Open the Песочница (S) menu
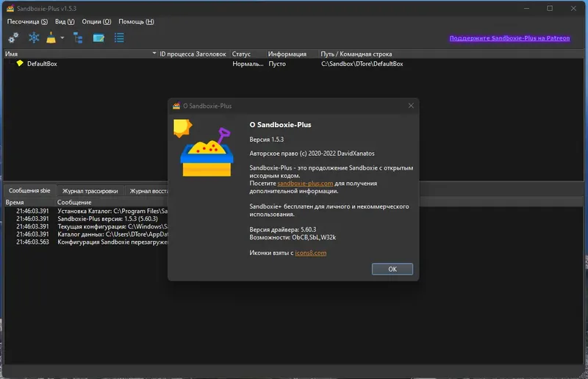Screen dimensions: 588x379 coord(27,22)
